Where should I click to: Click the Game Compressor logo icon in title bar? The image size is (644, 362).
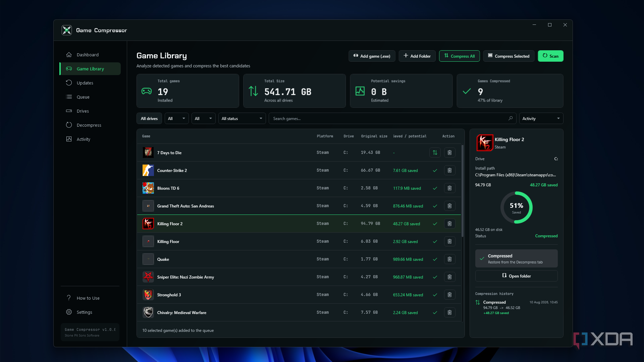(67, 30)
